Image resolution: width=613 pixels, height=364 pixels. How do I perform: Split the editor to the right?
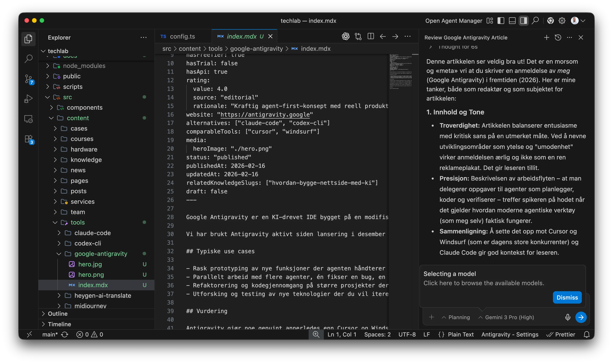371,36
